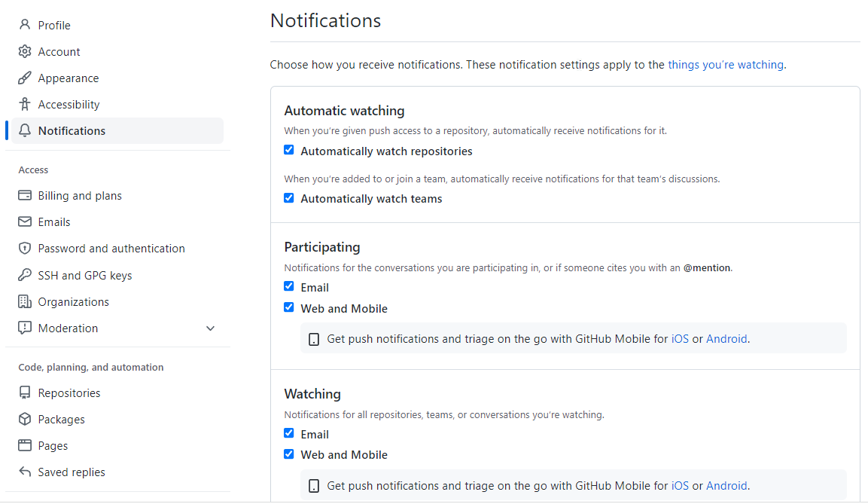Click the Emails envelope icon
868x504 pixels.
(x=24, y=221)
